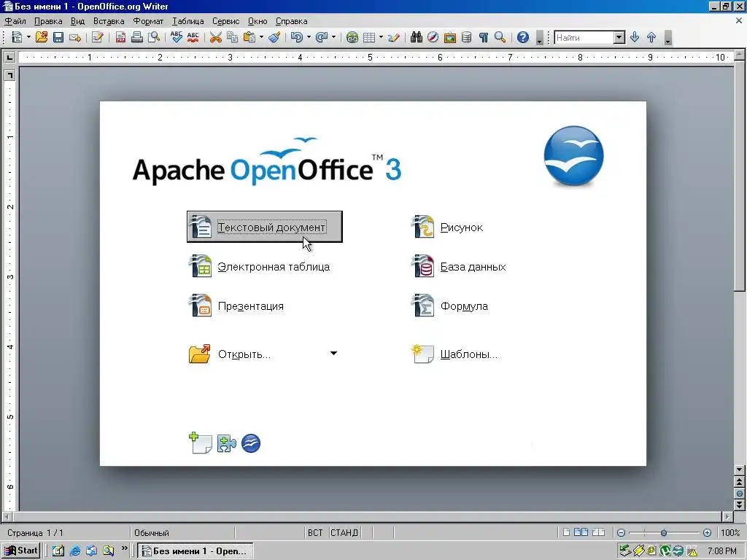Open Find & Replace with the binoculars icon

[417, 37]
